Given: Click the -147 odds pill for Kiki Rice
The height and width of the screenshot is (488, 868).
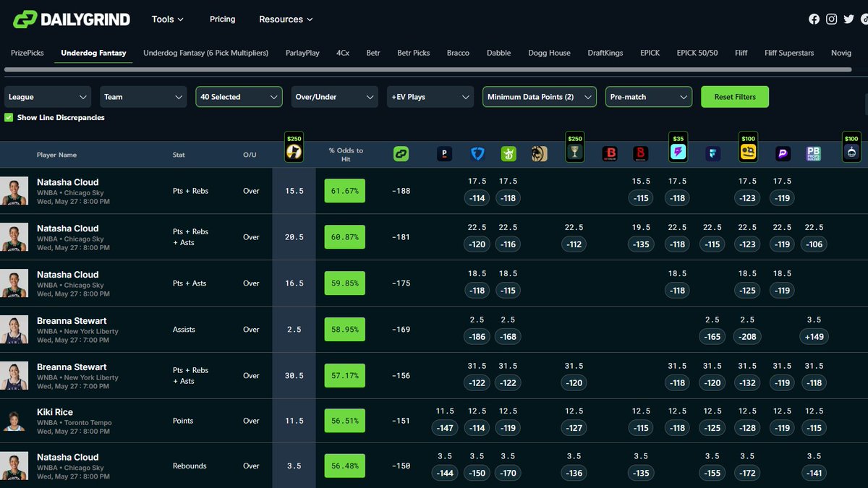Looking at the screenshot, I should [446, 428].
